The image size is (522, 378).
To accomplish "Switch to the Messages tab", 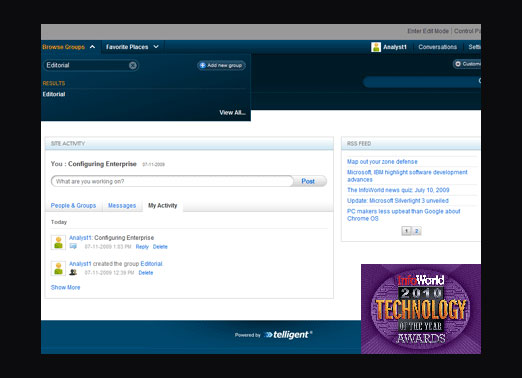I will point(122,206).
